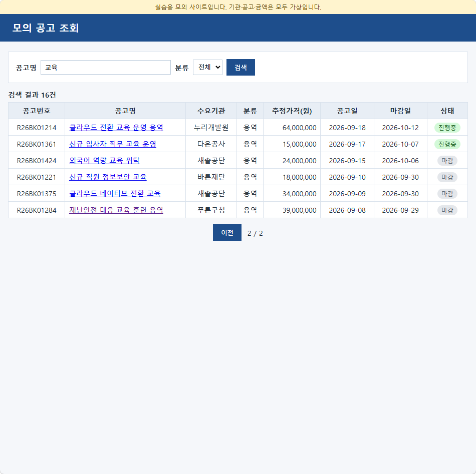Click the 새솔공단 cell in R26BK01424 row

pyautogui.click(x=211, y=161)
